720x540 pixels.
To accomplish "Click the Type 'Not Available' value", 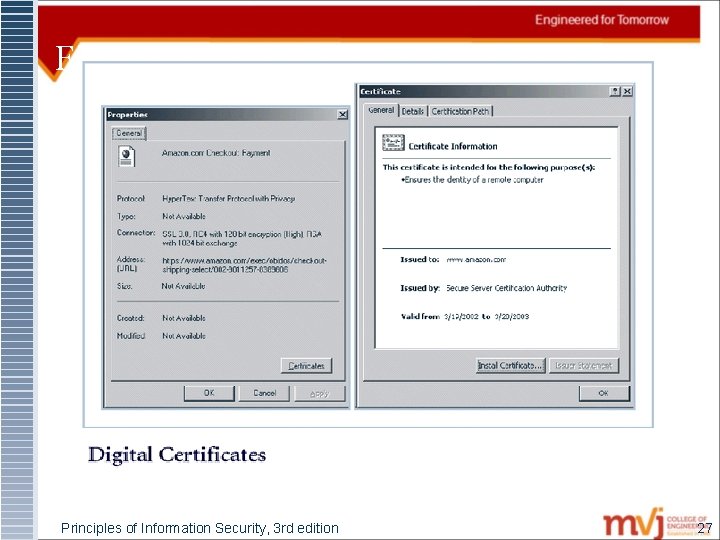I will pos(184,216).
